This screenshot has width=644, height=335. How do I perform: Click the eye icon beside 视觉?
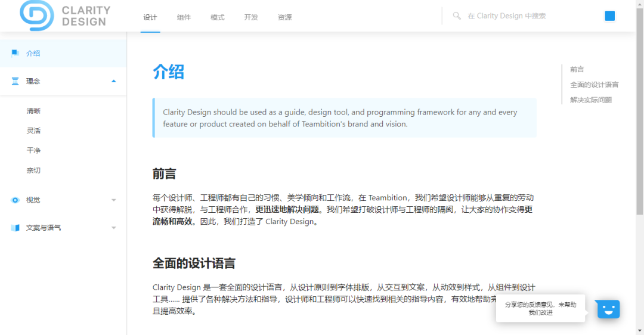[x=15, y=200]
